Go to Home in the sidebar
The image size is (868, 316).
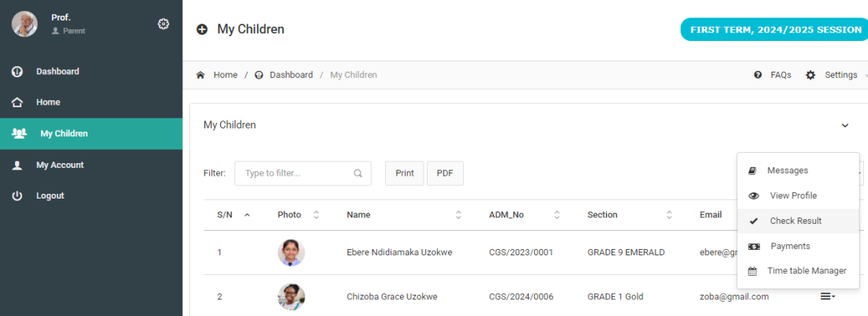91,102
